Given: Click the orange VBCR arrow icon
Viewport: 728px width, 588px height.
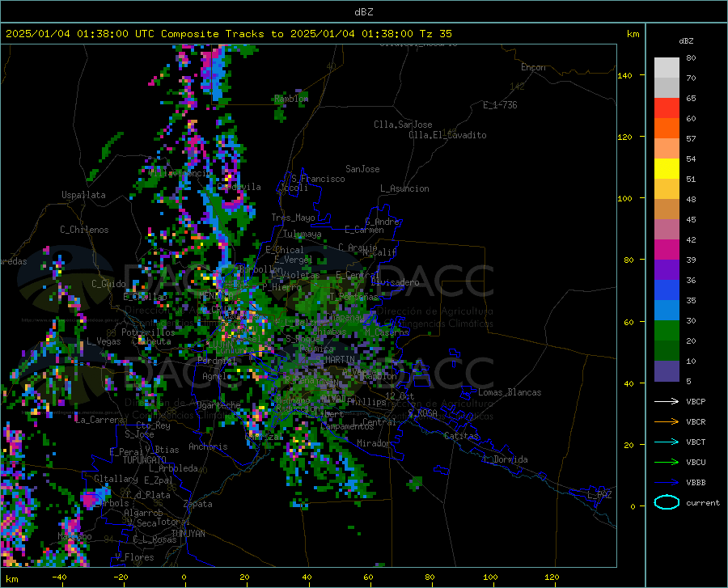Looking at the screenshot, I should click(x=667, y=422).
